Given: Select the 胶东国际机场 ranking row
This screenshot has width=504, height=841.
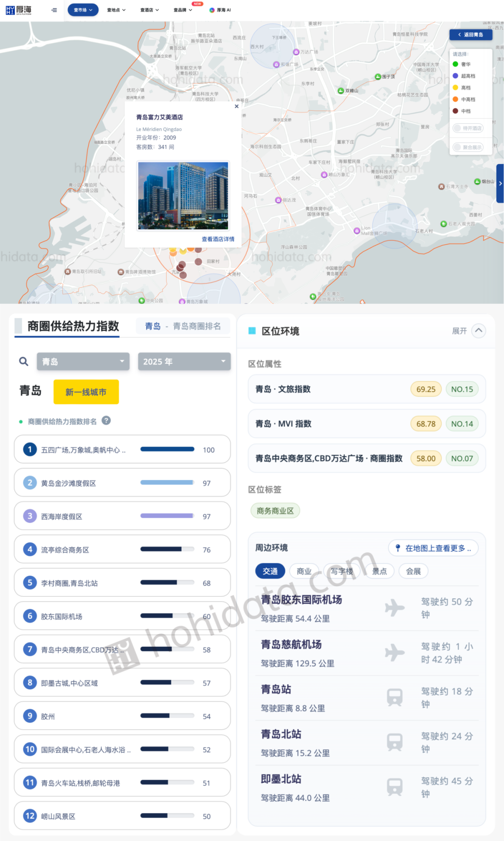Looking at the screenshot, I should click(122, 616).
